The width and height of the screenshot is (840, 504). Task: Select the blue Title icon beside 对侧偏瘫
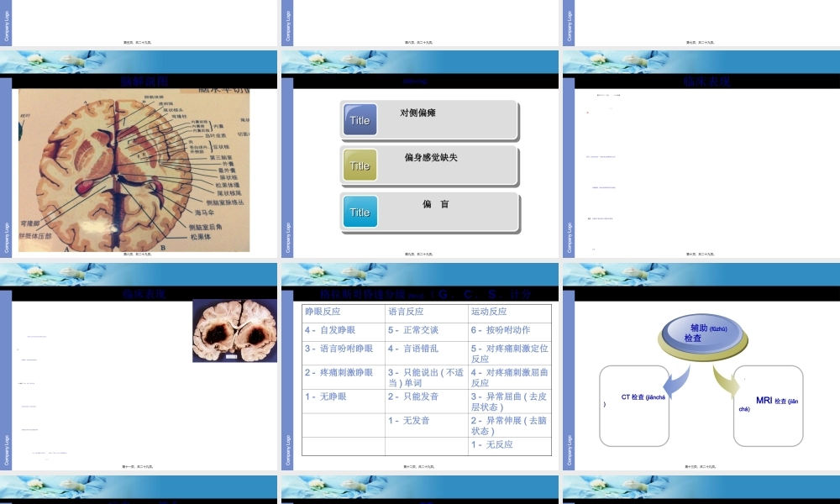coord(360,120)
